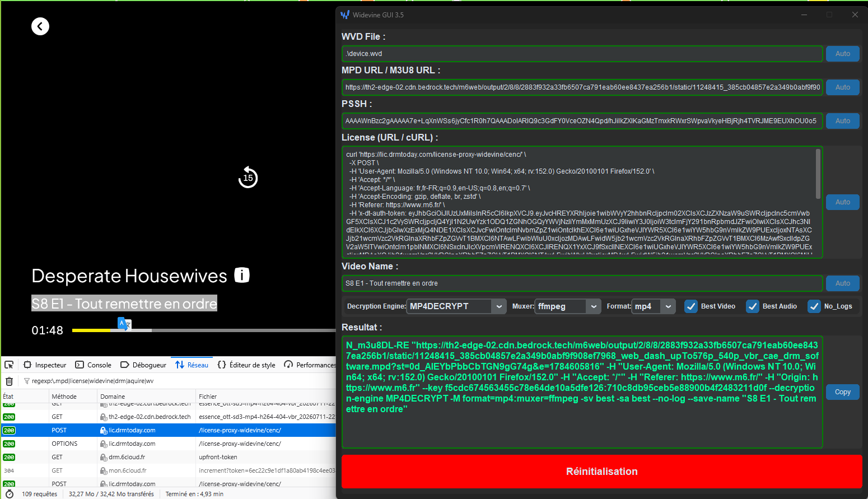The image size is (868, 499).
Task: Open the Console devtools tab
Action: point(94,365)
